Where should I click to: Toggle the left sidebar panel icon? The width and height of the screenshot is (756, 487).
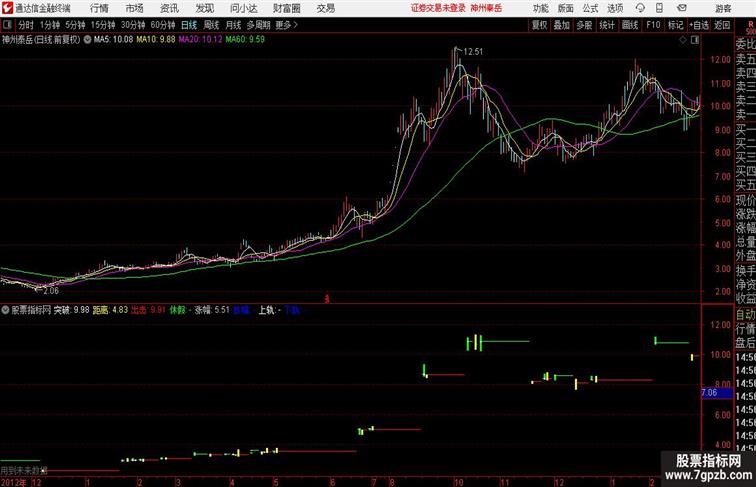(x=7, y=25)
